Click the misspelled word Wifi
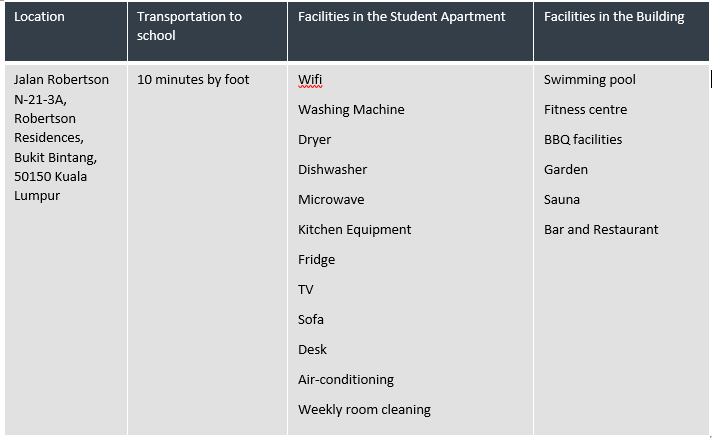The width and height of the screenshot is (712, 438). 310,79
